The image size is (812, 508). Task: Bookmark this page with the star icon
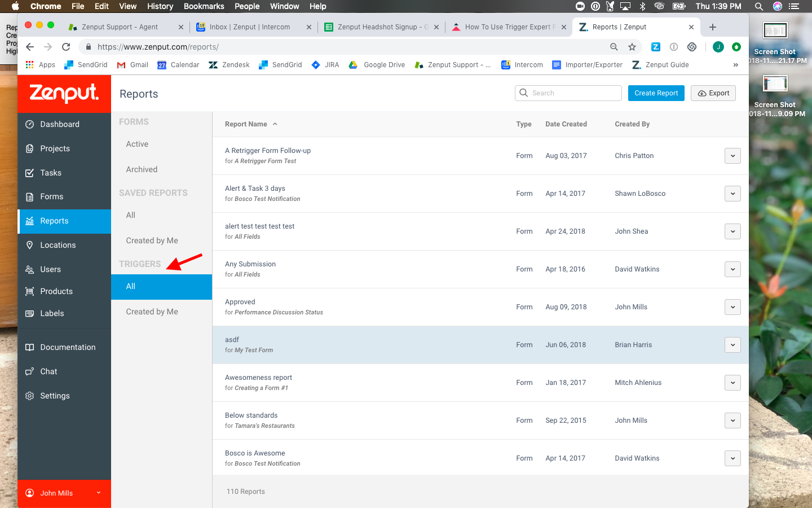[x=632, y=47]
